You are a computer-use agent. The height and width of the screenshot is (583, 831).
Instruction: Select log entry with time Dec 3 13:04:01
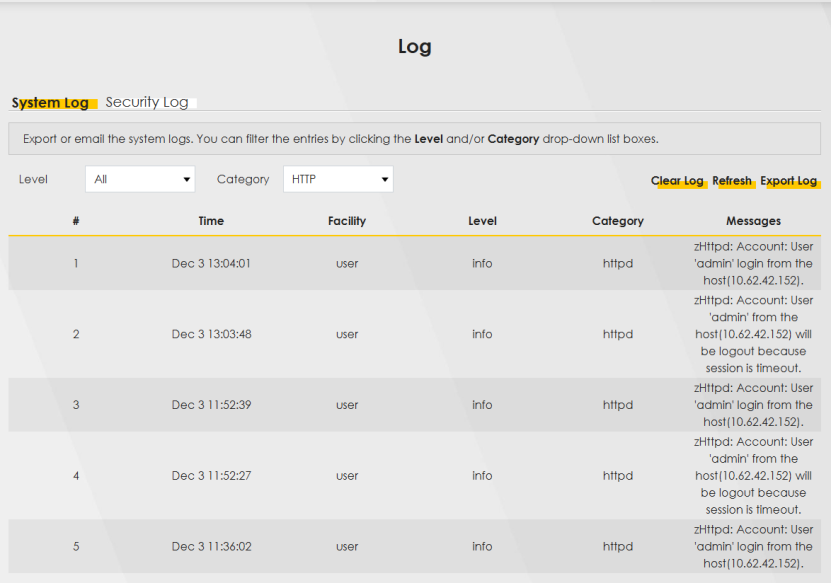pos(211,264)
